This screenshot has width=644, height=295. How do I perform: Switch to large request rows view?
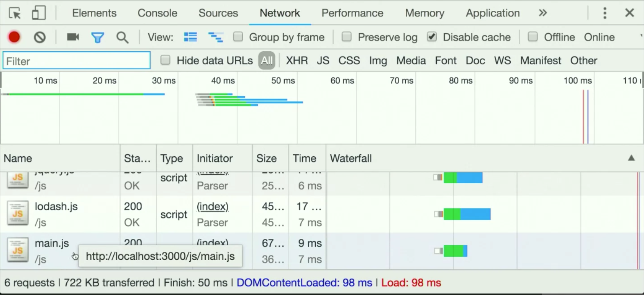click(190, 37)
